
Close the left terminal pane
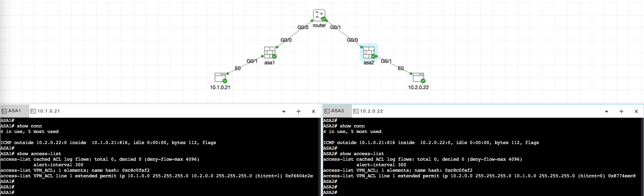coord(314,112)
